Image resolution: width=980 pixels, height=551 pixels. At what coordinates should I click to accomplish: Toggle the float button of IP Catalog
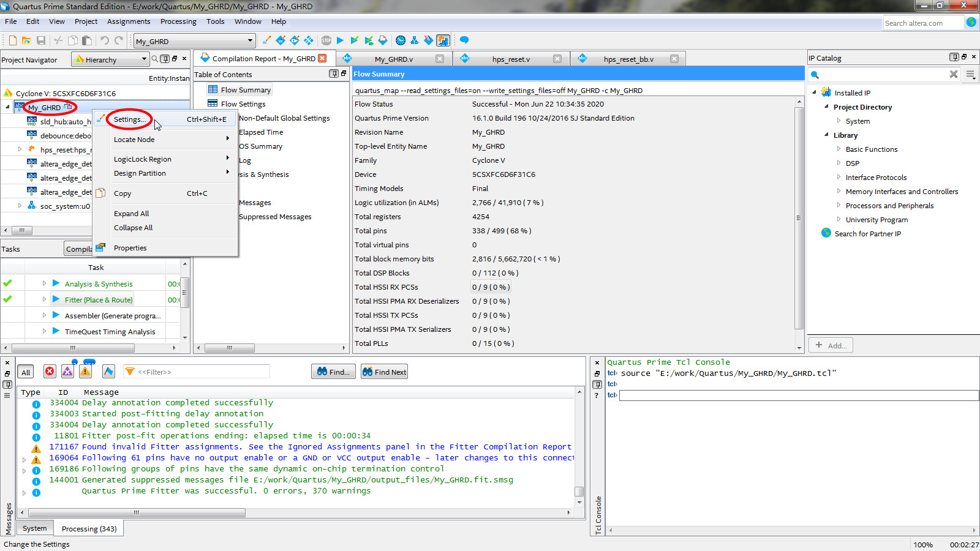(x=964, y=57)
